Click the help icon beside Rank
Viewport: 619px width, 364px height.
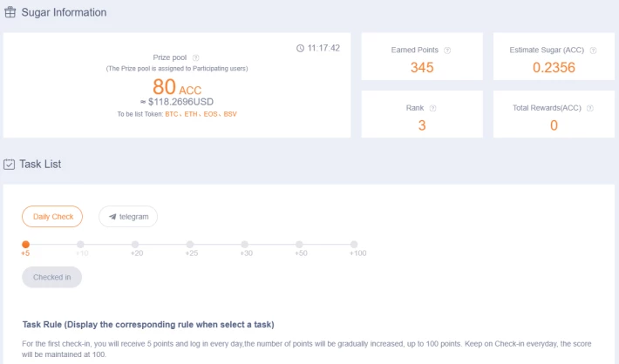tap(432, 108)
